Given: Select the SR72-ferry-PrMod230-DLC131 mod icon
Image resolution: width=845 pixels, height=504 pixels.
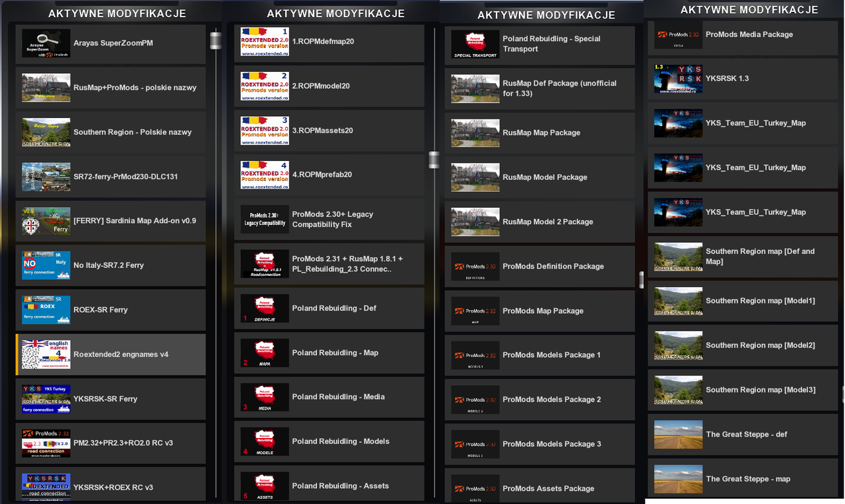Looking at the screenshot, I should (46, 177).
